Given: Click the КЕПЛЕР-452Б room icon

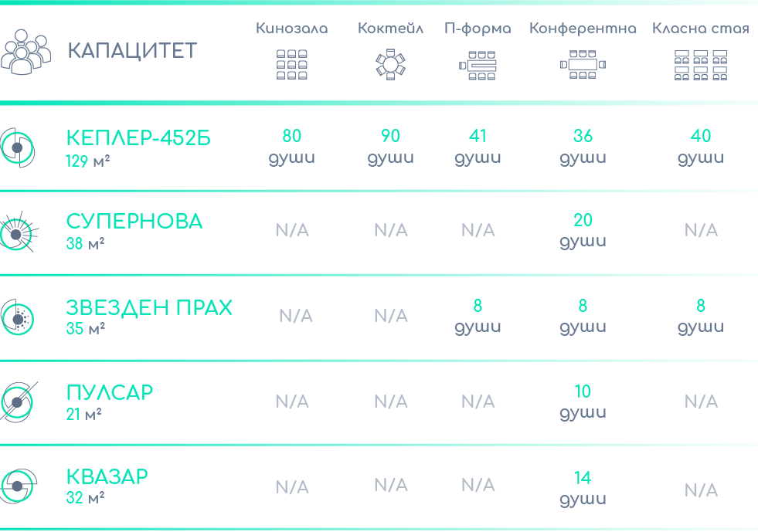Looking at the screenshot, I should (x=17, y=147).
